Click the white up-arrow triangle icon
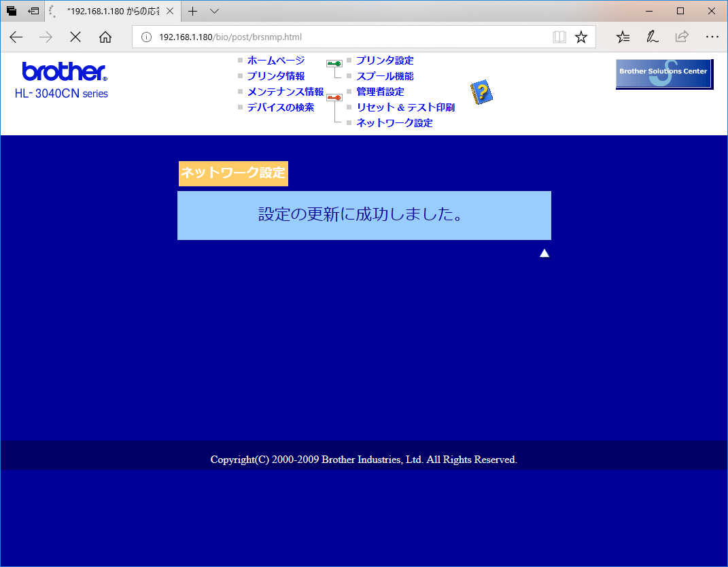This screenshot has height=567, width=728. (544, 254)
